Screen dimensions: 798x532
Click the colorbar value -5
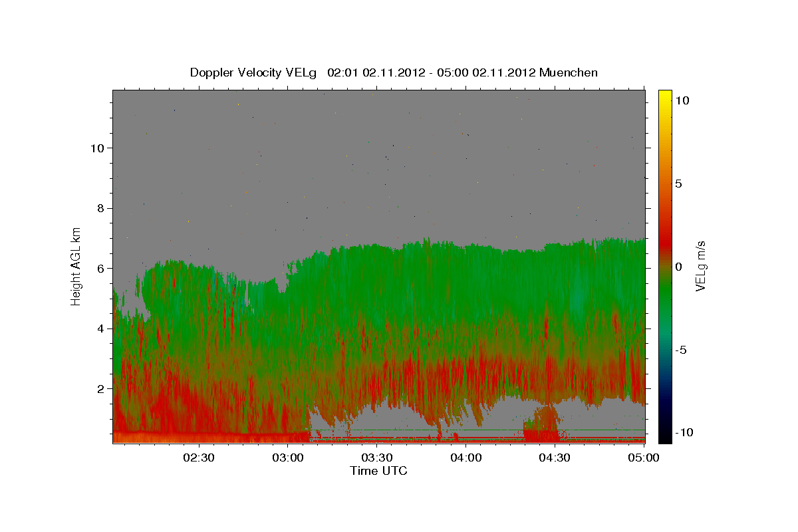[x=682, y=350]
